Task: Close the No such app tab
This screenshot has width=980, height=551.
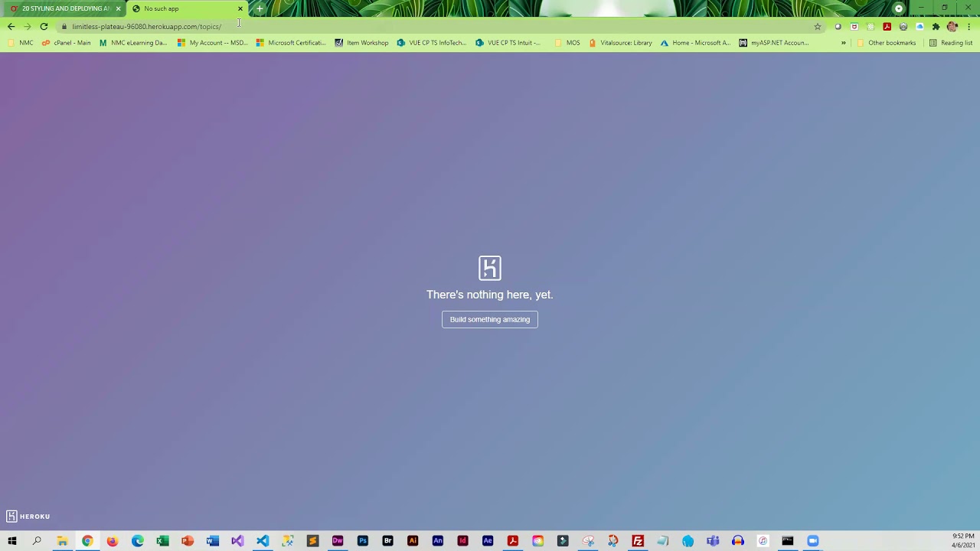Action: click(240, 8)
